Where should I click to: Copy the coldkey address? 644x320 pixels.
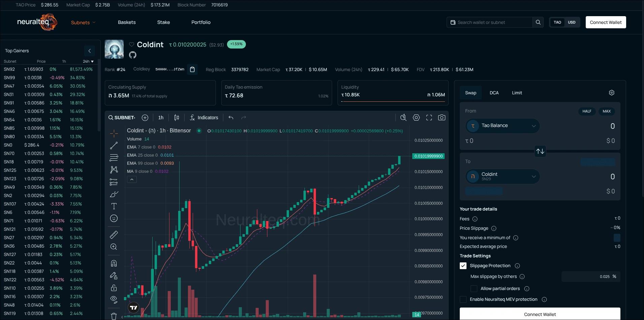click(192, 69)
